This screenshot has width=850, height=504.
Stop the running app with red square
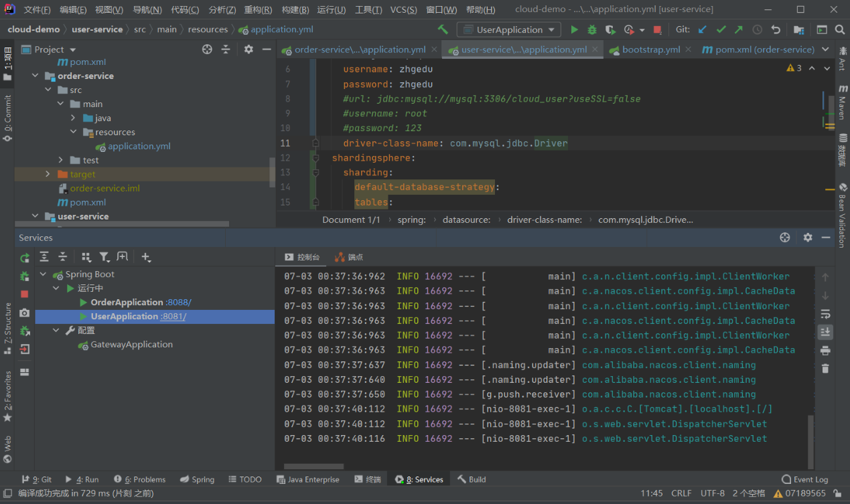(x=657, y=29)
